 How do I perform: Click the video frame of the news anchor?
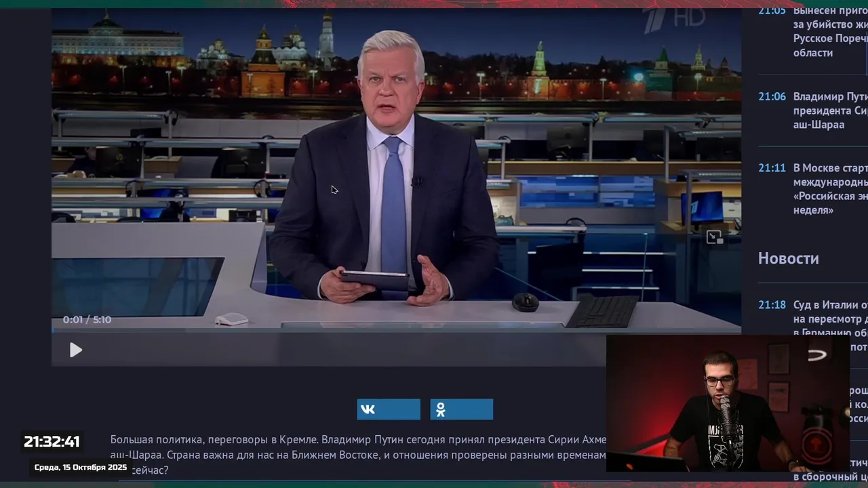pyautogui.click(x=396, y=169)
